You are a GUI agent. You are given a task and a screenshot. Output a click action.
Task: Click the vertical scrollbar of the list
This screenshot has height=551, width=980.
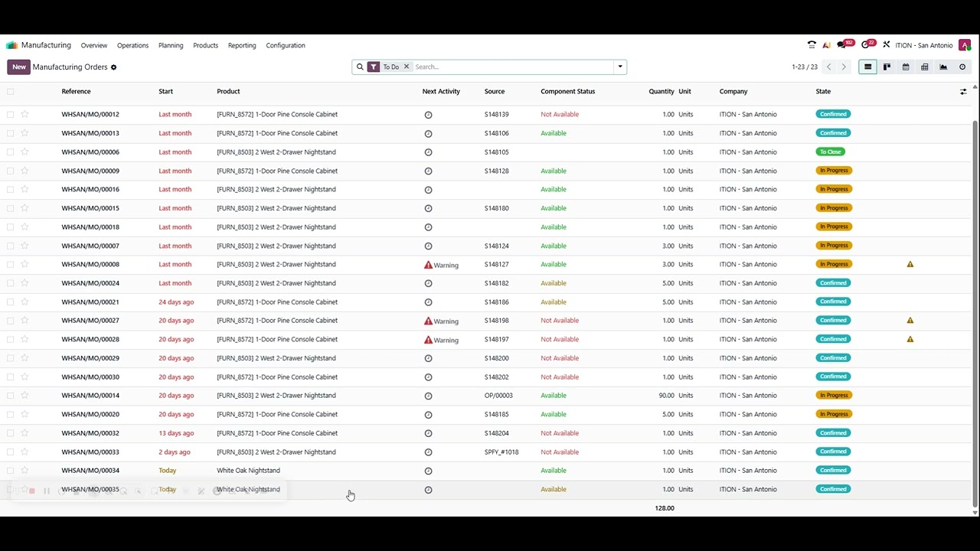point(975,312)
